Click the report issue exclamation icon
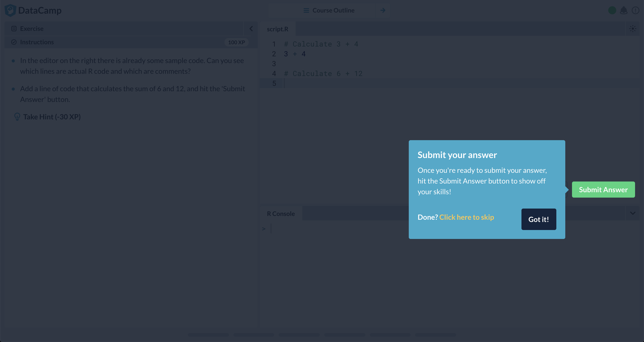644x342 pixels. [x=635, y=11]
